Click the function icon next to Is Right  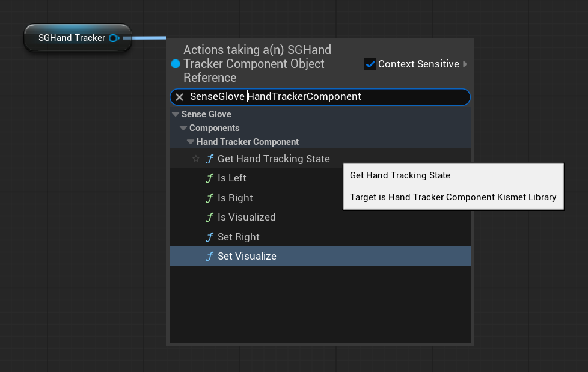(x=209, y=198)
